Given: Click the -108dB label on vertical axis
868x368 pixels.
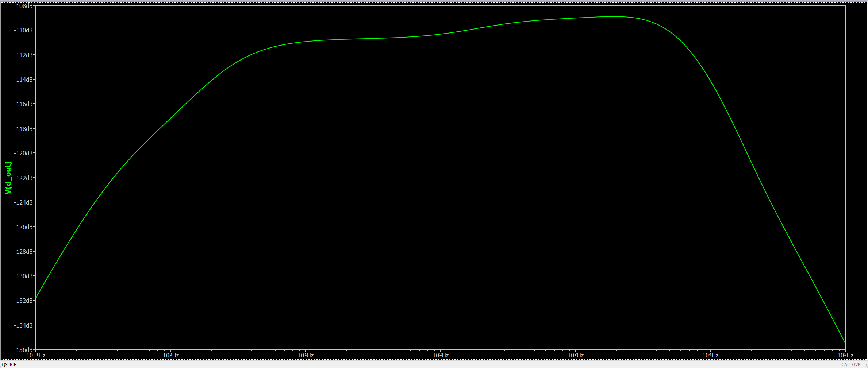Looking at the screenshot, I should tap(24, 6).
